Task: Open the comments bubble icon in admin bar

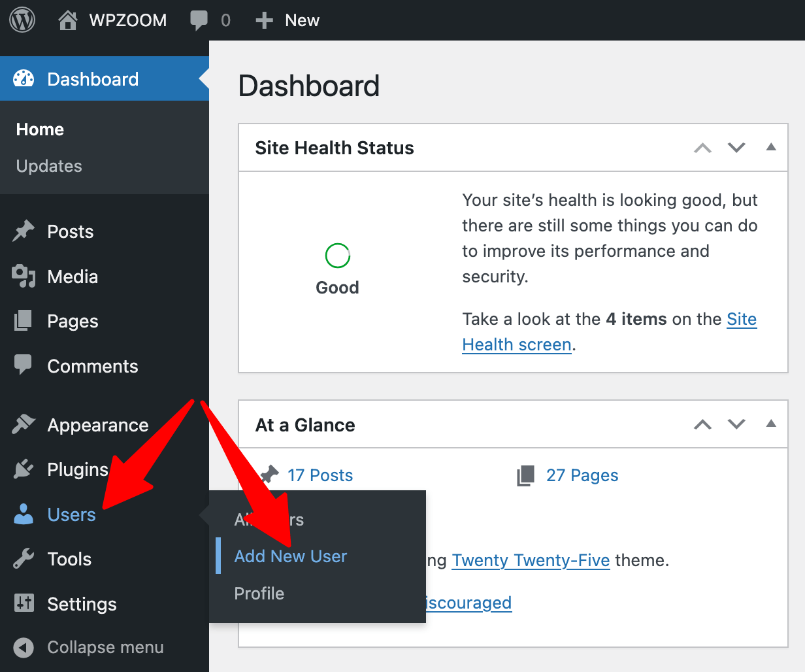Action: [x=199, y=20]
